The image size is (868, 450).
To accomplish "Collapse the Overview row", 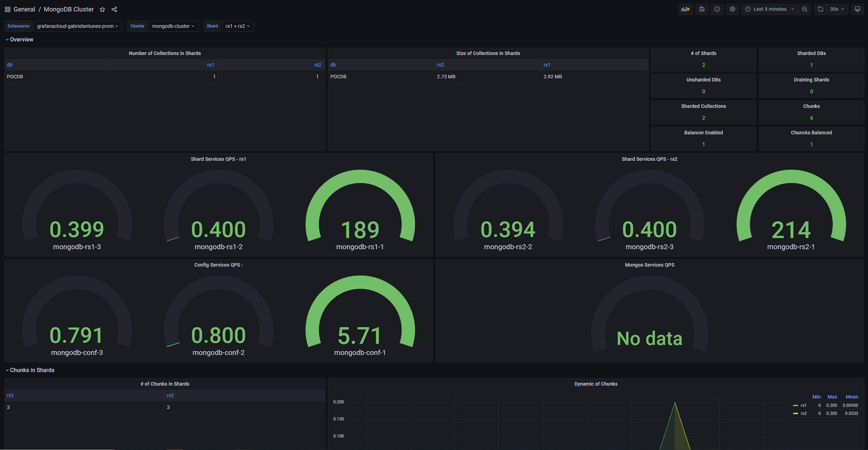I will pyautogui.click(x=21, y=40).
